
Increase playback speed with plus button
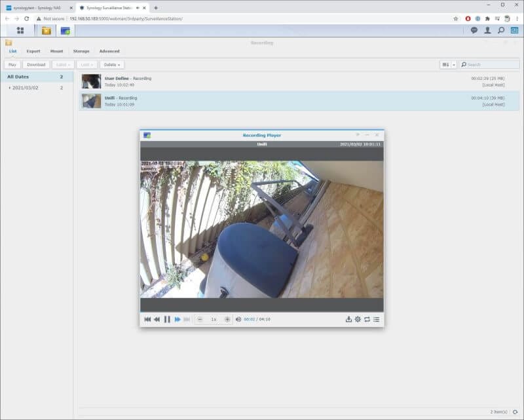[227, 319]
